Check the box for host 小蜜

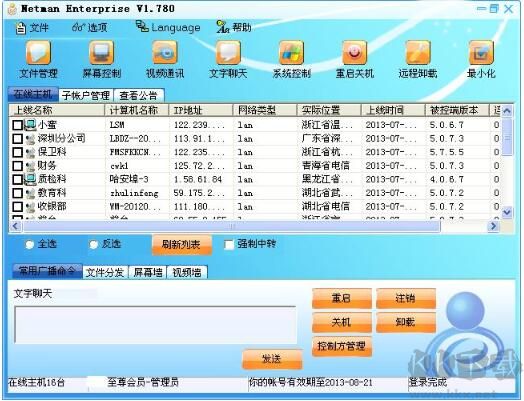[x=17, y=125]
